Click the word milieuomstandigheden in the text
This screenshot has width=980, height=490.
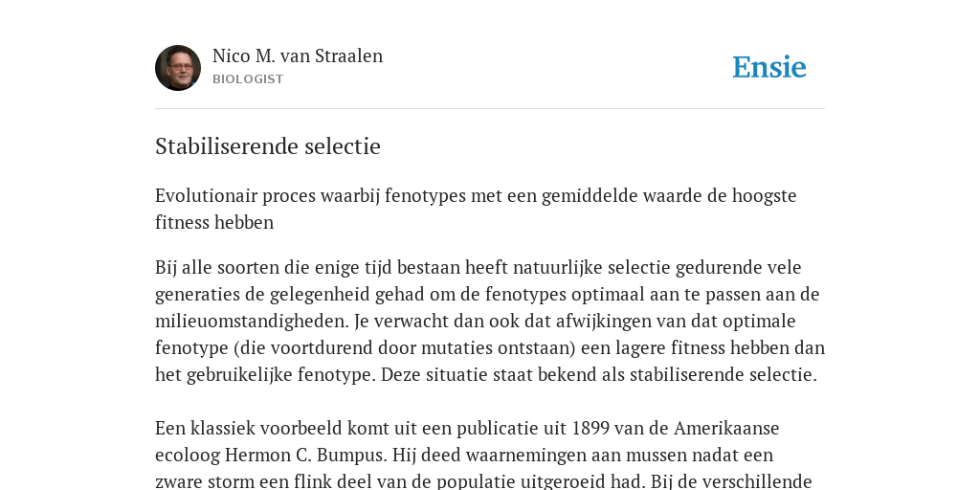(252, 322)
